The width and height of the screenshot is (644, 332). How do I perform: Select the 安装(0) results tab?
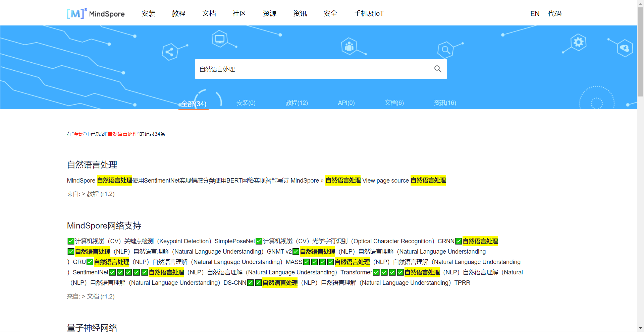[246, 103]
